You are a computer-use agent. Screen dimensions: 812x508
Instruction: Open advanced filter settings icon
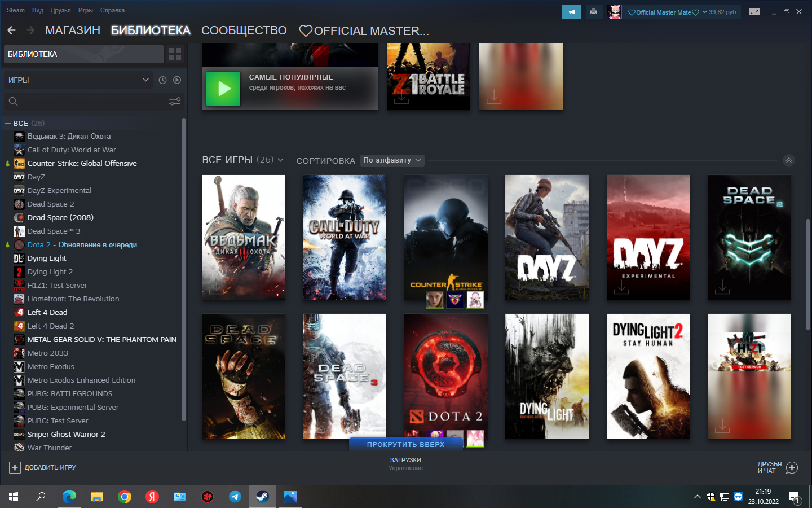click(175, 101)
